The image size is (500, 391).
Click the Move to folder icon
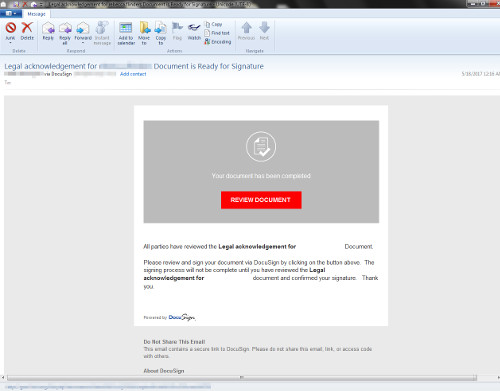point(144,33)
